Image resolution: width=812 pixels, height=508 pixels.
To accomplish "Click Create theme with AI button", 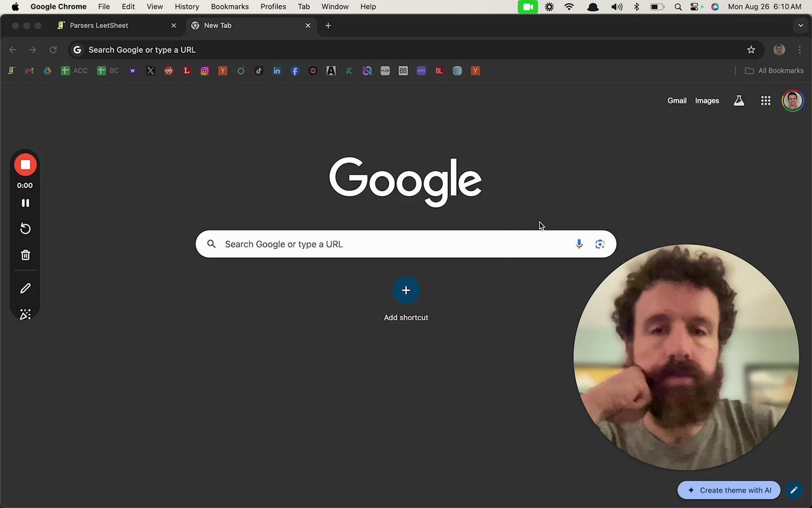I will tap(729, 490).
